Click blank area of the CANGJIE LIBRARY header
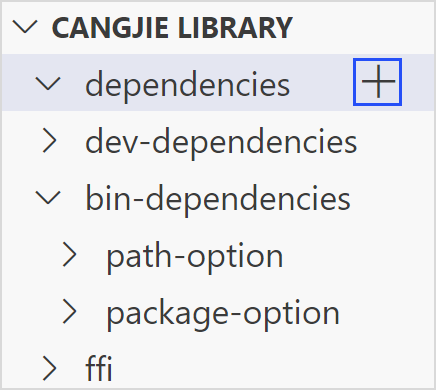Image resolution: width=436 pixels, height=390 pixels. pos(362,27)
